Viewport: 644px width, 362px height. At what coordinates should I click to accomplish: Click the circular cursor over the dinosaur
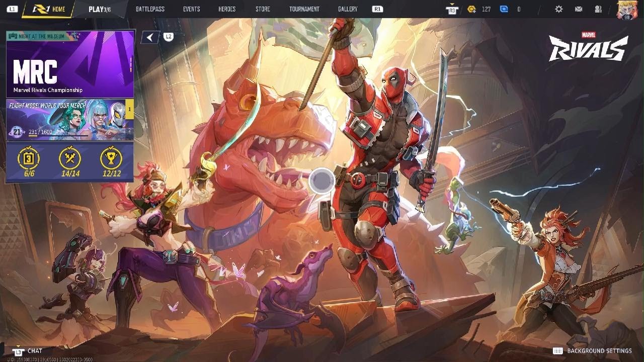pos(321,181)
